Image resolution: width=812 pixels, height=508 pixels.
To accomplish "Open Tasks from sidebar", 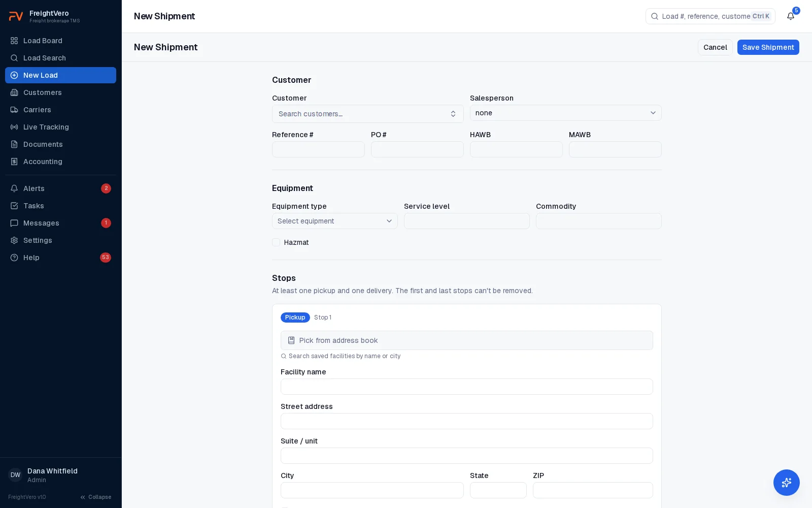I will [x=61, y=206].
